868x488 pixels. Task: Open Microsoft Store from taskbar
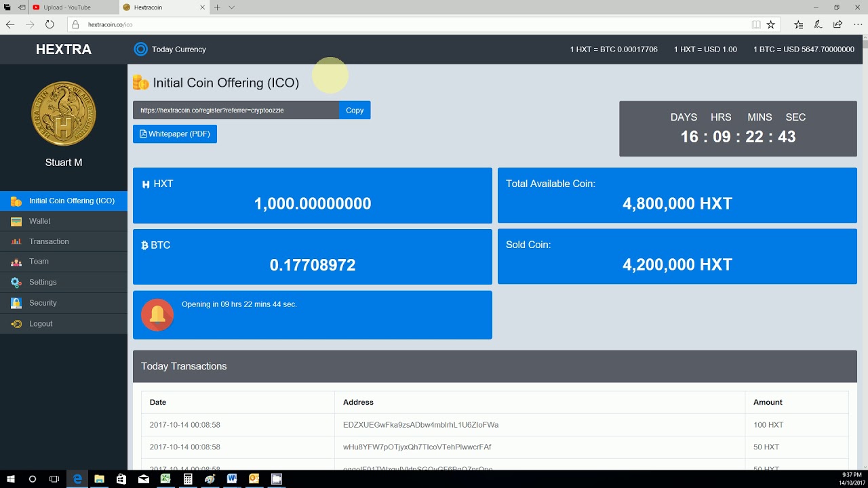point(121,479)
